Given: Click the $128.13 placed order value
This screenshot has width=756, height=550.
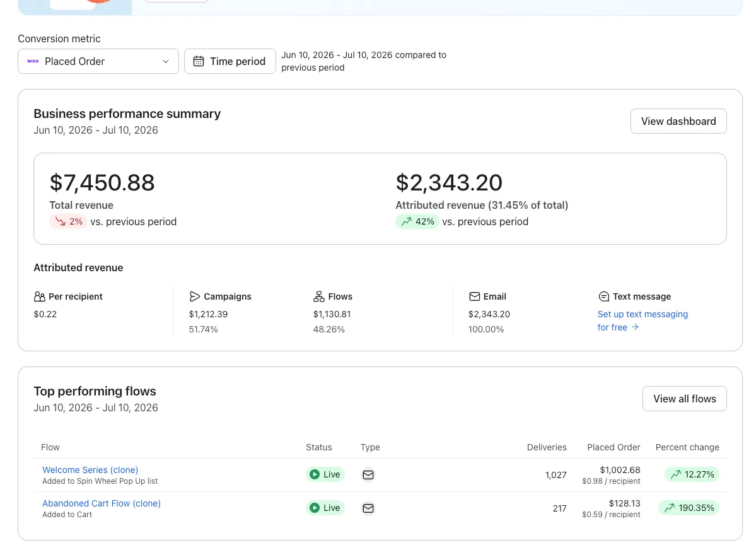Looking at the screenshot, I should tap(625, 503).
